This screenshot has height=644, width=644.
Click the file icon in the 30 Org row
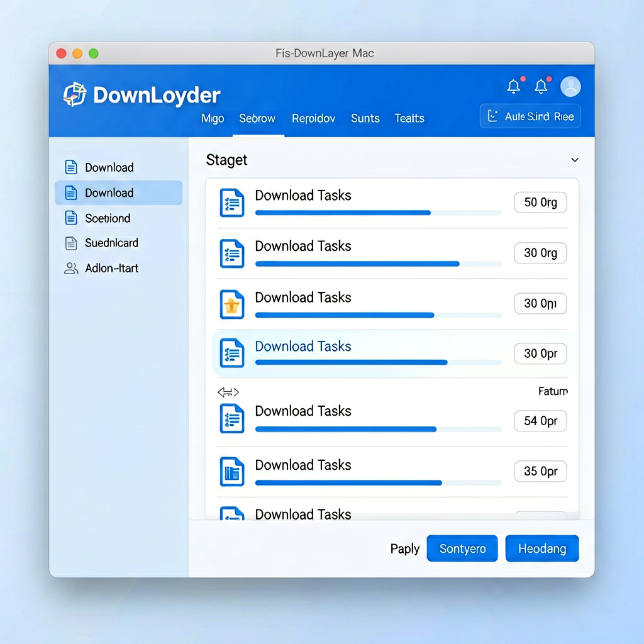click(231, 253)
